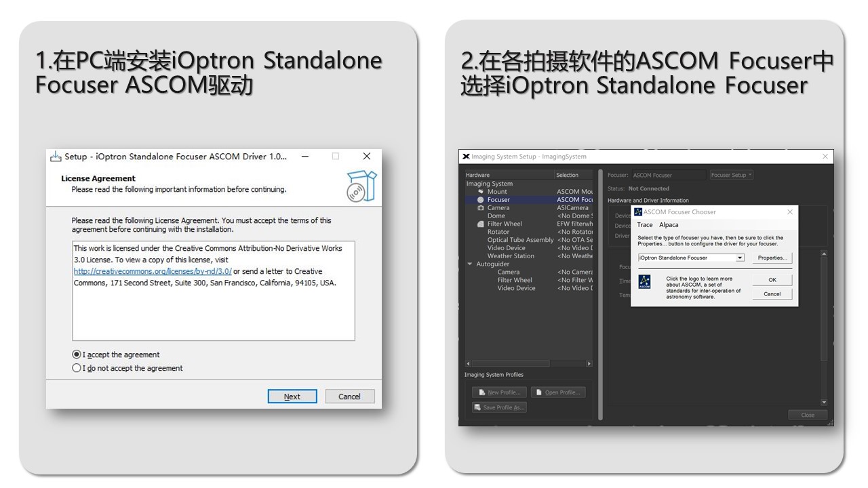Click the Setup window installer title icon

point(56,157)
